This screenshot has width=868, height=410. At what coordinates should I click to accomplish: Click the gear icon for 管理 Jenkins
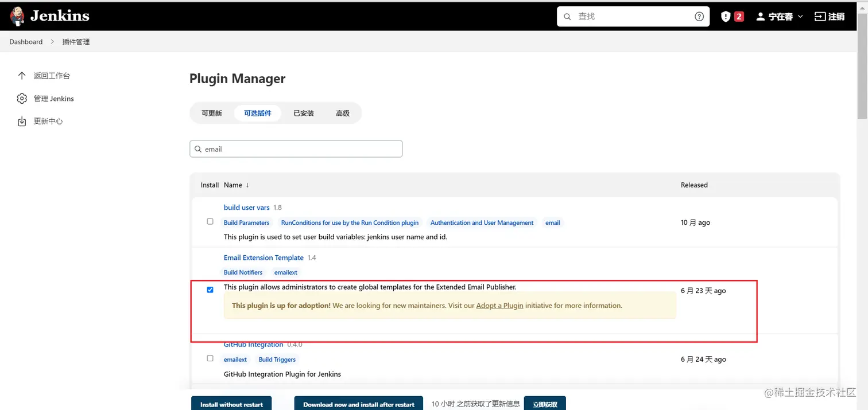(x=22, y=99)
